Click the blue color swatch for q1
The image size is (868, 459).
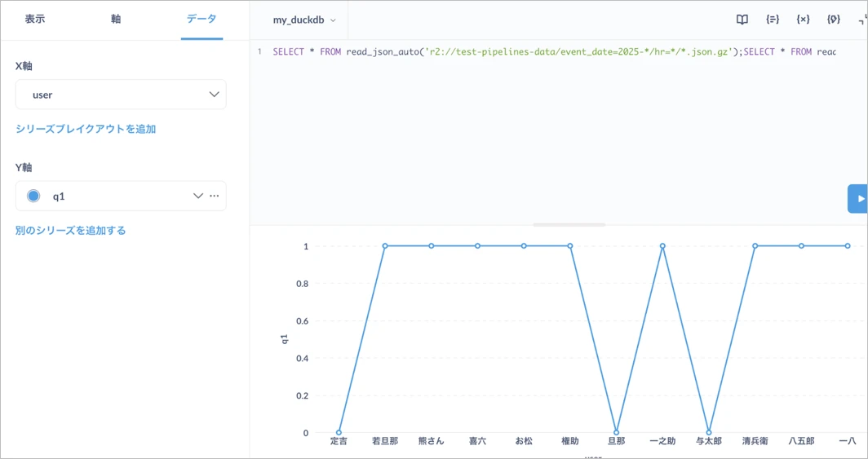[33, 196]
